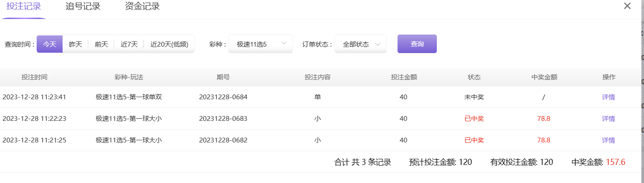Switch to the 追号记录 tab

(83, 6)
